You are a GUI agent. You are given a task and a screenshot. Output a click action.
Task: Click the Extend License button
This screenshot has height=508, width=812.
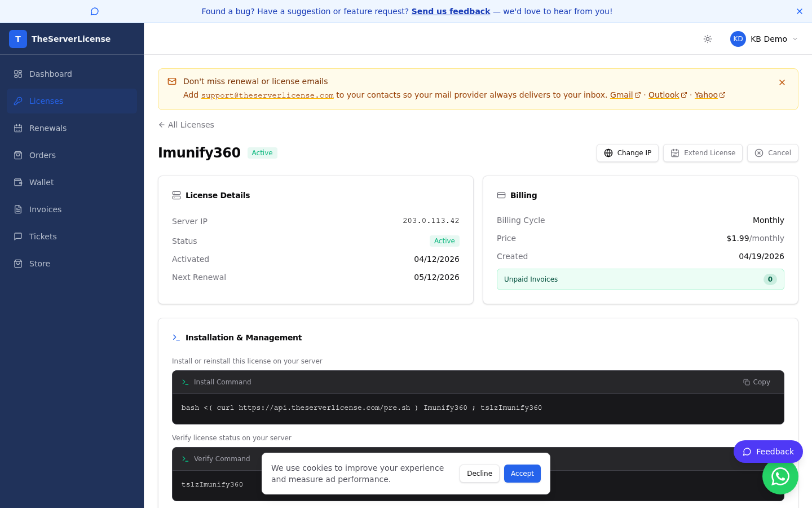(x=703, y=153)
